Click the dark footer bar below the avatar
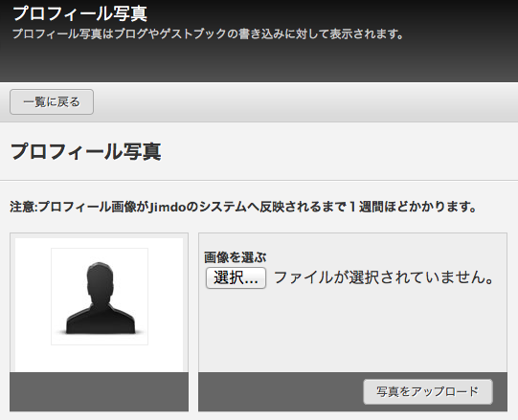 [x=100, y=392]
